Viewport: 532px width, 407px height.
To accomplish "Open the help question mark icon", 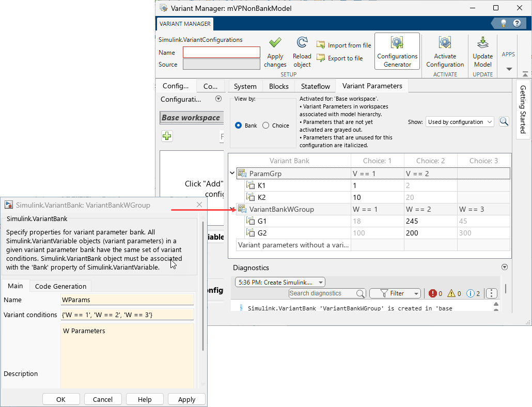I will [517, 23].
